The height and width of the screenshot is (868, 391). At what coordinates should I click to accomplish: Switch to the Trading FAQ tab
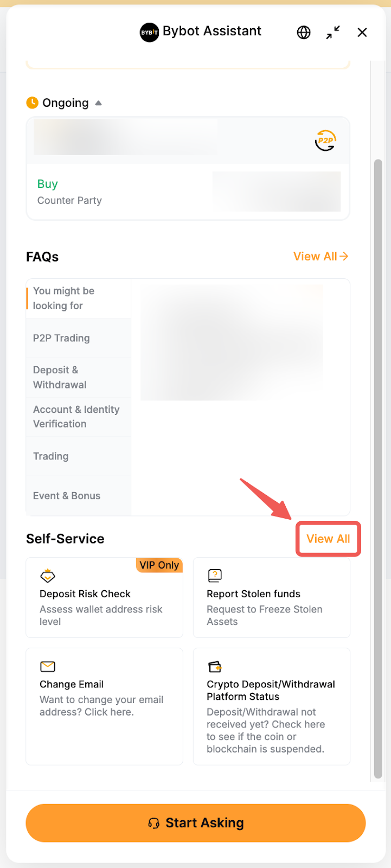(51, 456)
